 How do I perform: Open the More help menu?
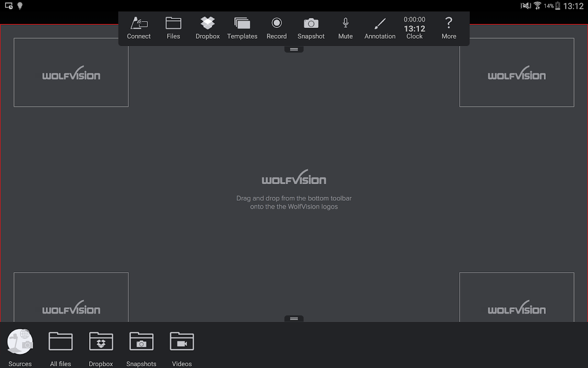(449, 28)
